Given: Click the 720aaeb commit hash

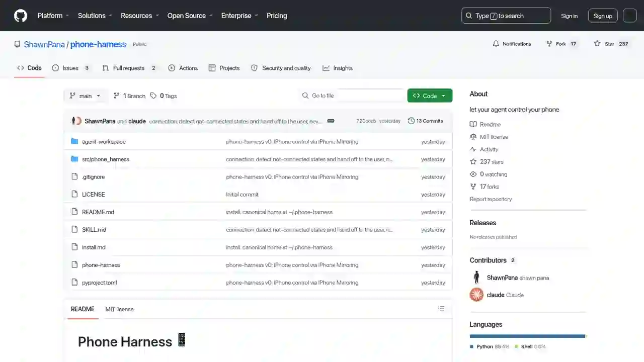Looking at the screenshot, I should click(x=366, y=121).
